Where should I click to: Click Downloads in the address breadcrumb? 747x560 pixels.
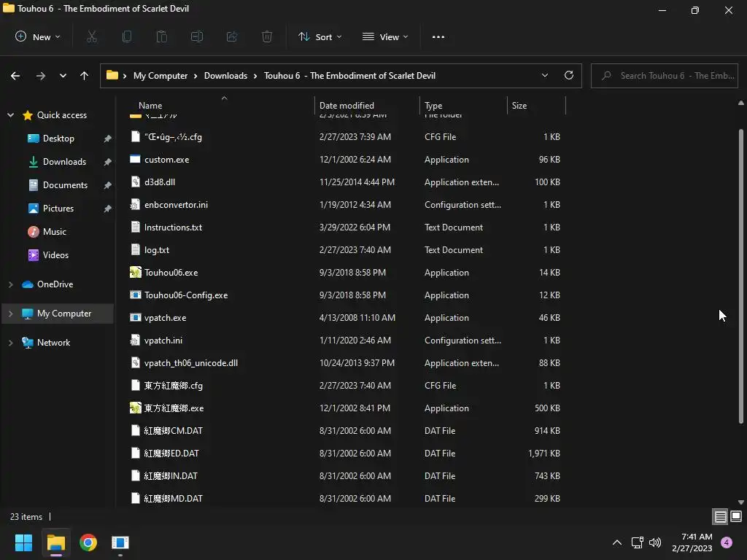pos(225,76)
